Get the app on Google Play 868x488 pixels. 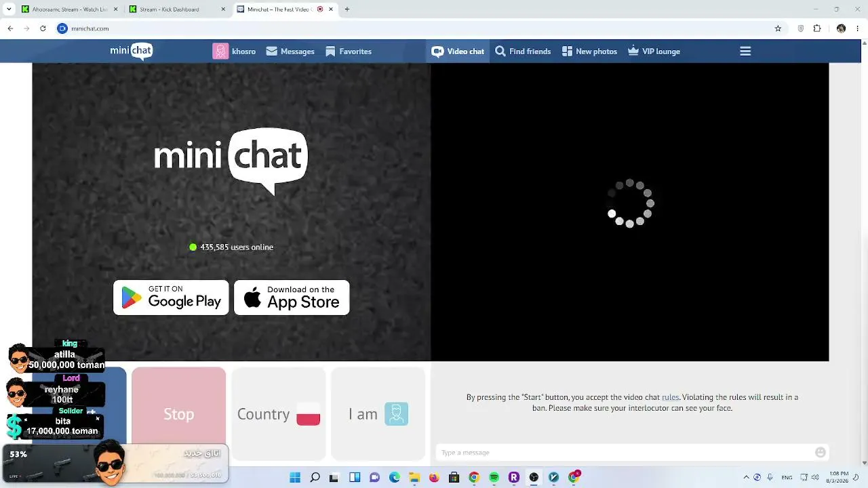click(x=171, y=298)
